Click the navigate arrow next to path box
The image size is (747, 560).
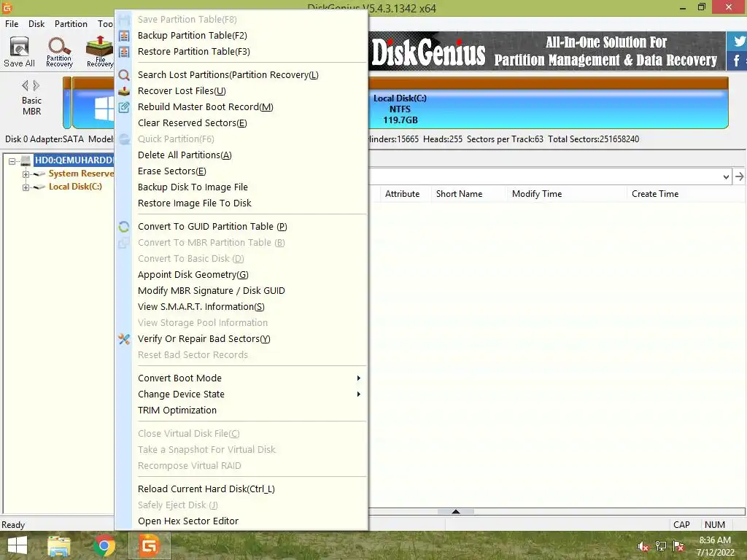(739, 176)
